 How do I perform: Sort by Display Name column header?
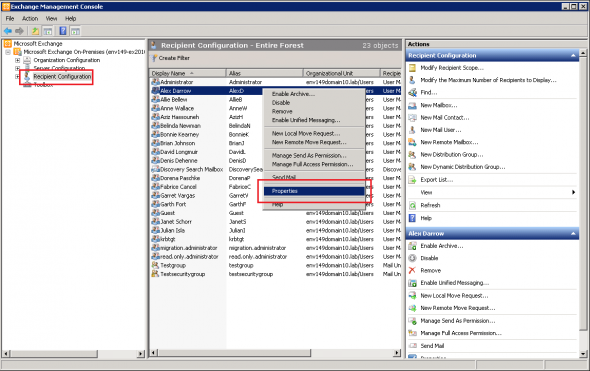click(188, 73)
